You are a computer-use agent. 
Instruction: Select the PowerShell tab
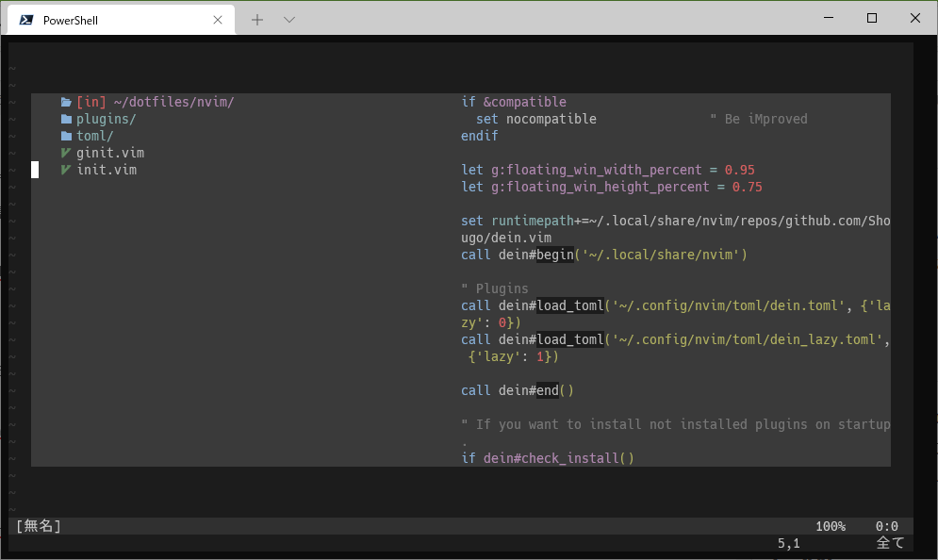121,20
